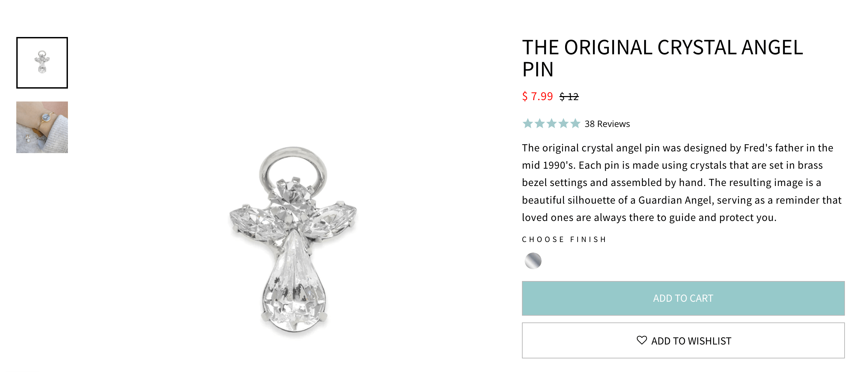Click the ADD TO CART button

[x=683, y=298]
